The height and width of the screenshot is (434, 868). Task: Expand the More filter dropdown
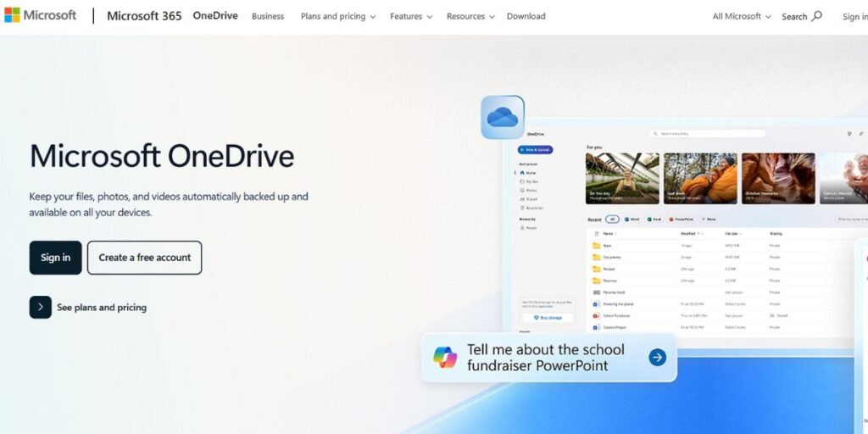point(709,220)
